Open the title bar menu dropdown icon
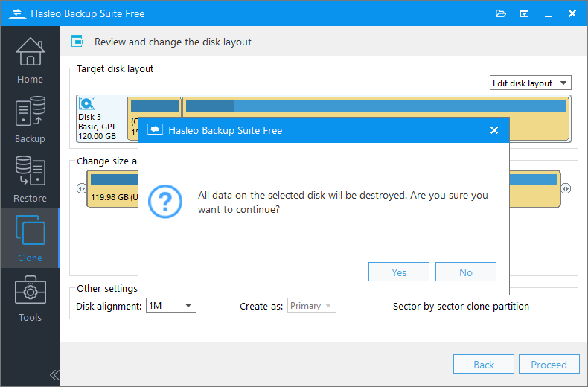This screenshot has width=588, height=387. coord(524,13)
